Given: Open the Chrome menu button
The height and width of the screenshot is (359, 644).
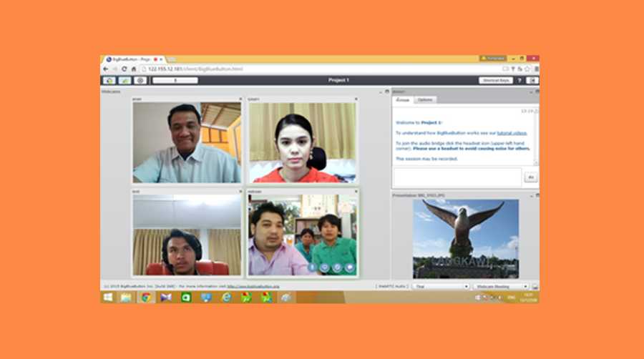Looking at the screenshot, I should point(536,69).
